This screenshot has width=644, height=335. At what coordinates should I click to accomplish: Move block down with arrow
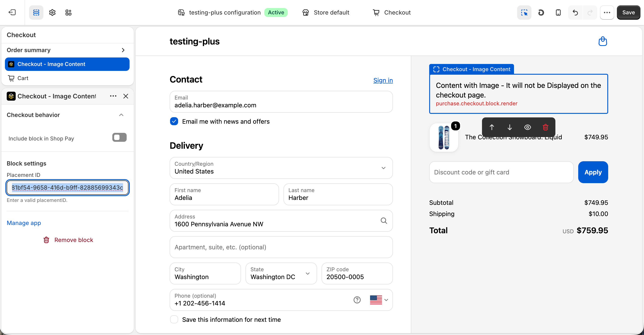tap(510, 127)
